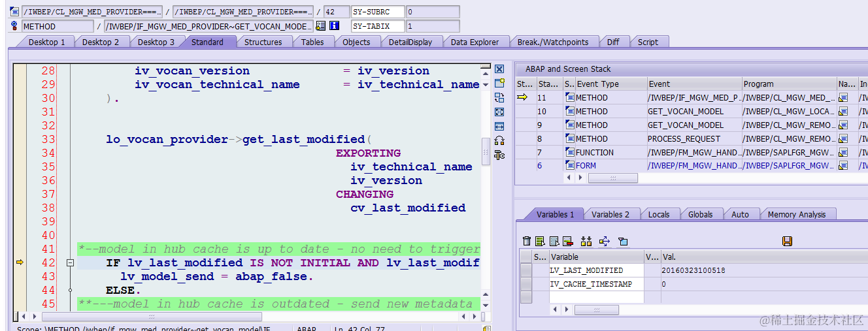
Task: Click PROCESS_REQUEST event in stack
Action: click(684, 138)
